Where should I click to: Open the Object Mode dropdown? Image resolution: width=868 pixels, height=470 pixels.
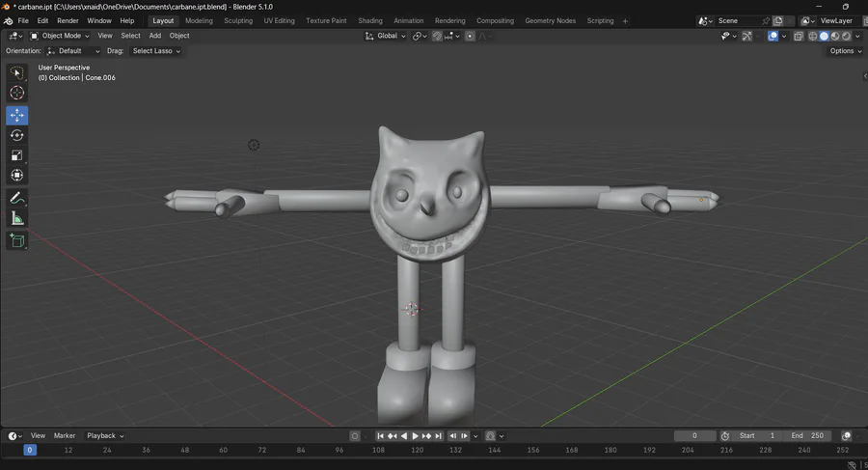pos(60,36)
